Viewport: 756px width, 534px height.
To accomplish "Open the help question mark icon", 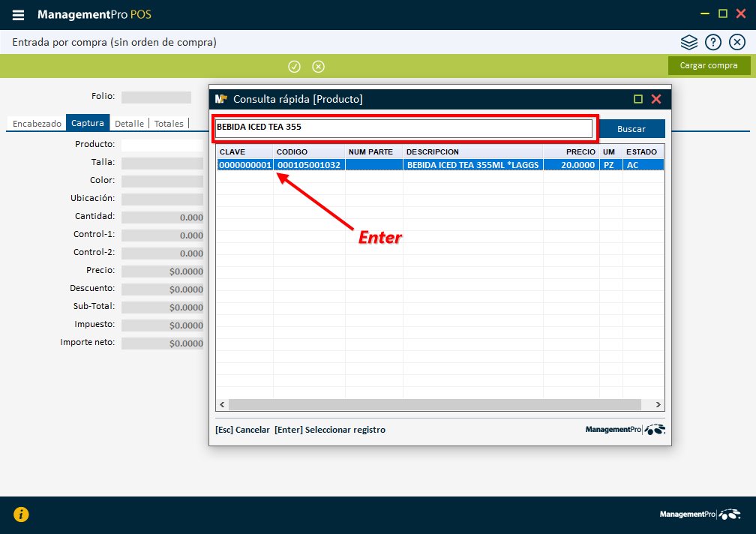I will [713, 43].
